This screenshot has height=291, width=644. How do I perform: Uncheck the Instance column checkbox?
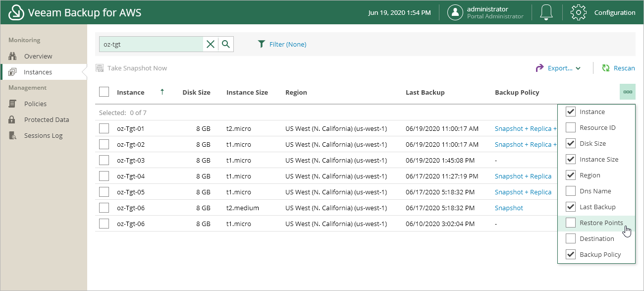click(x=571, y=112)
